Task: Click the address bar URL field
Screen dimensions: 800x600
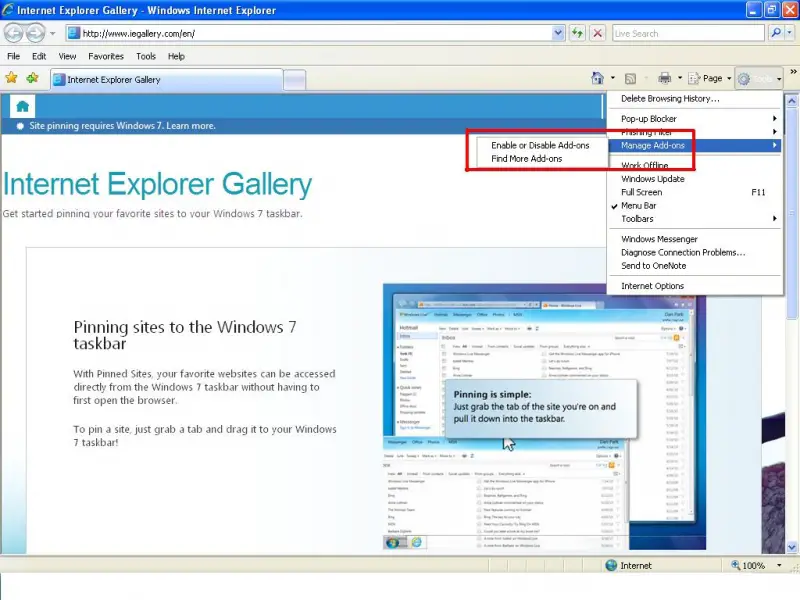Action: click(x=309, y=34)
